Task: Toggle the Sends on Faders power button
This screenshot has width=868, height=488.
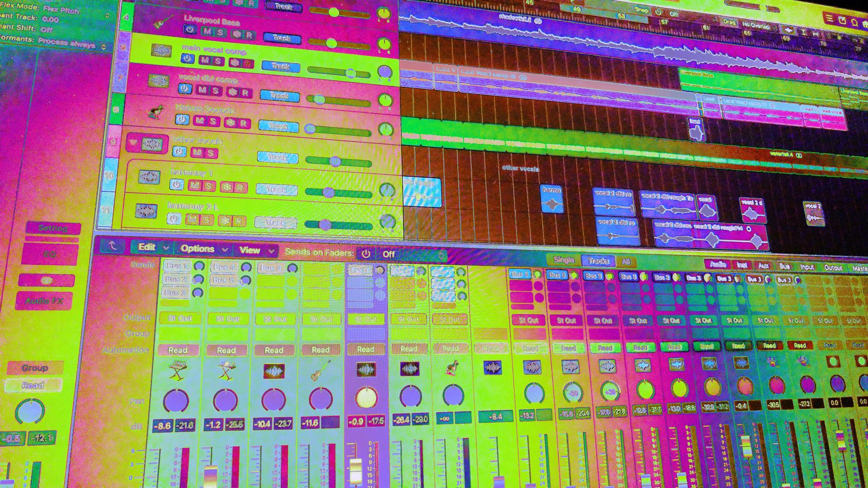Action: [x=366, y=253]
